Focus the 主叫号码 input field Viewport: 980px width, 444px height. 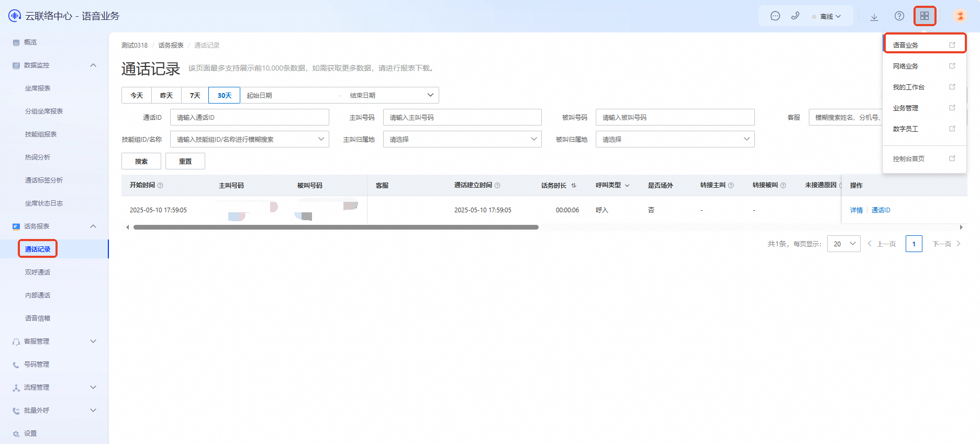(462, 117)
